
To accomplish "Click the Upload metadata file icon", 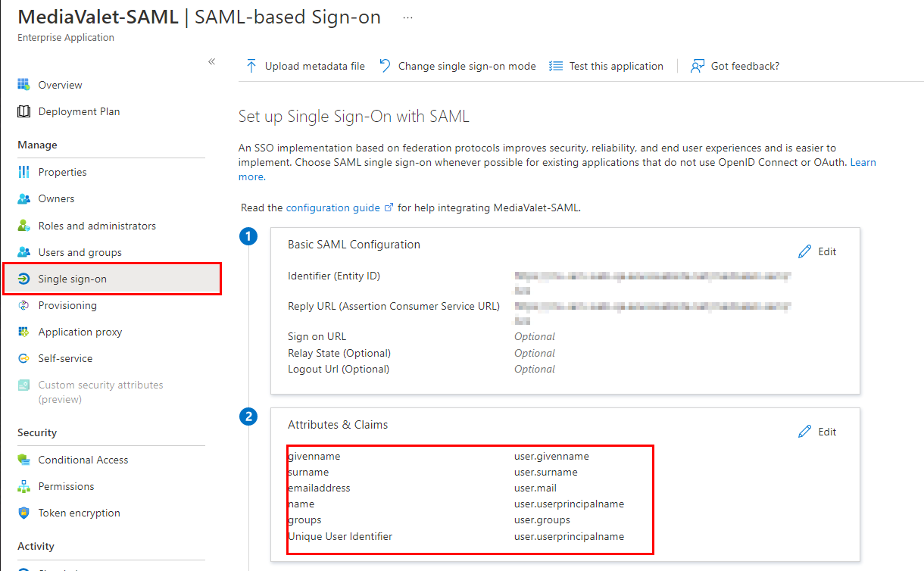I will (250, 66).
